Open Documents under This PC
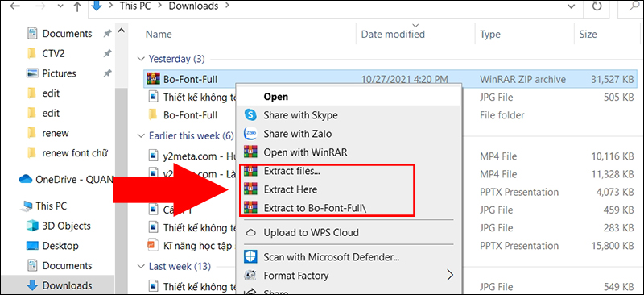 [x=67, y=265]
